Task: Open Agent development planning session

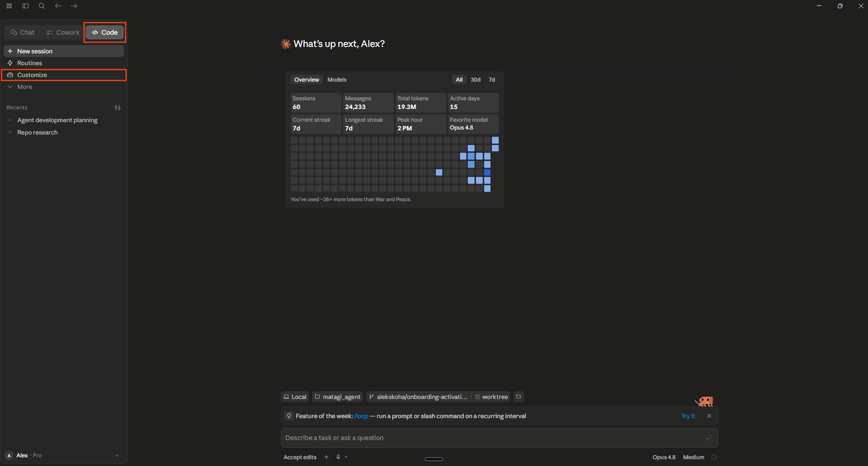Action: point(64,120)
